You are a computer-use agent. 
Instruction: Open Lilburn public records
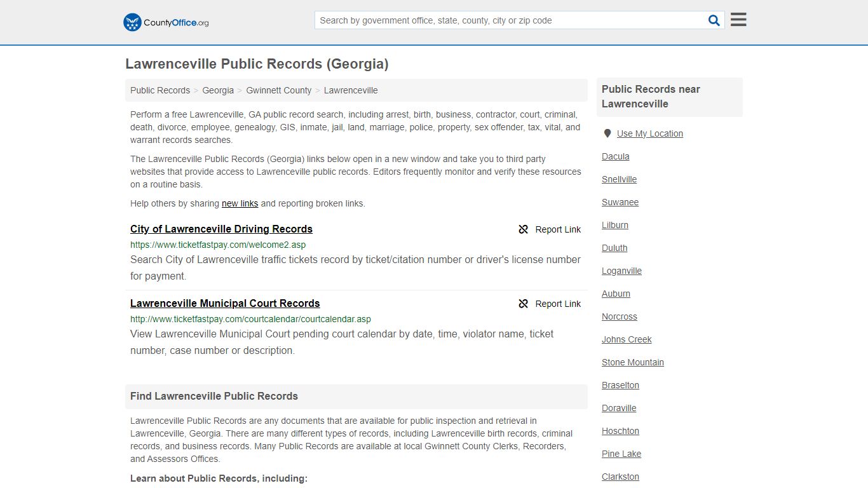tap(615, 225)
